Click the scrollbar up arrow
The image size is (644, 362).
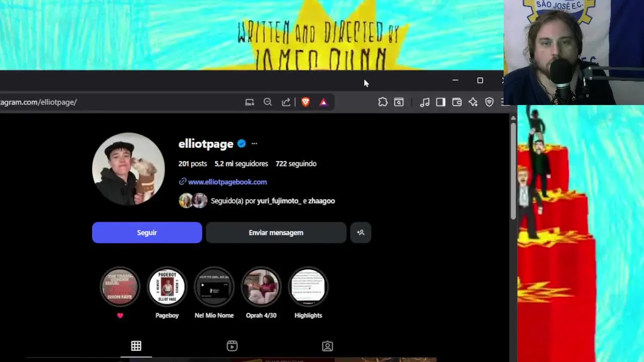(513, 118)
